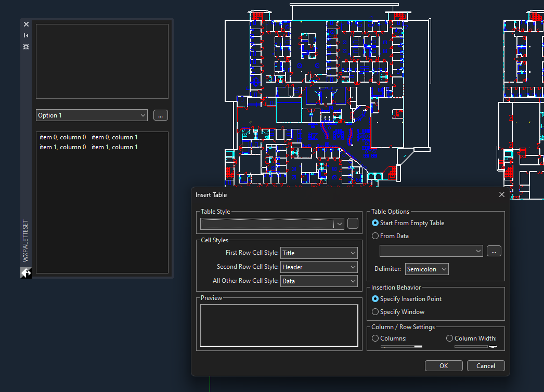This screenshot has height=392, width=544.
Task: Cancel the Insert Table dialog
Action: pos(485,365)
